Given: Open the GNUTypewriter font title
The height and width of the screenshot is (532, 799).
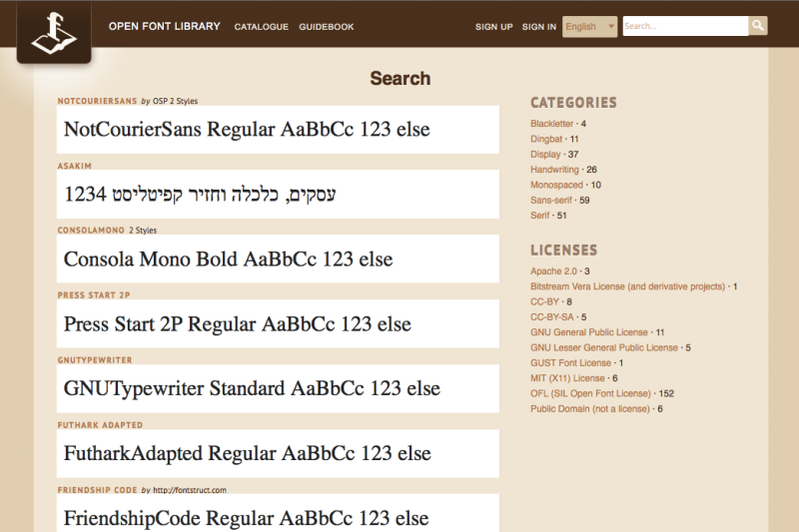Looking at the screenshot, I should [95, 360].
